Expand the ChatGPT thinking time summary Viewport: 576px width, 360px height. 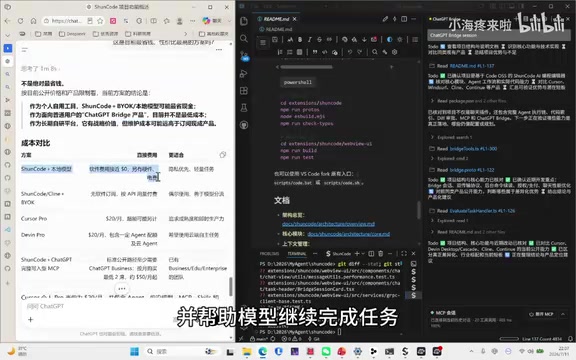[40, 69]
